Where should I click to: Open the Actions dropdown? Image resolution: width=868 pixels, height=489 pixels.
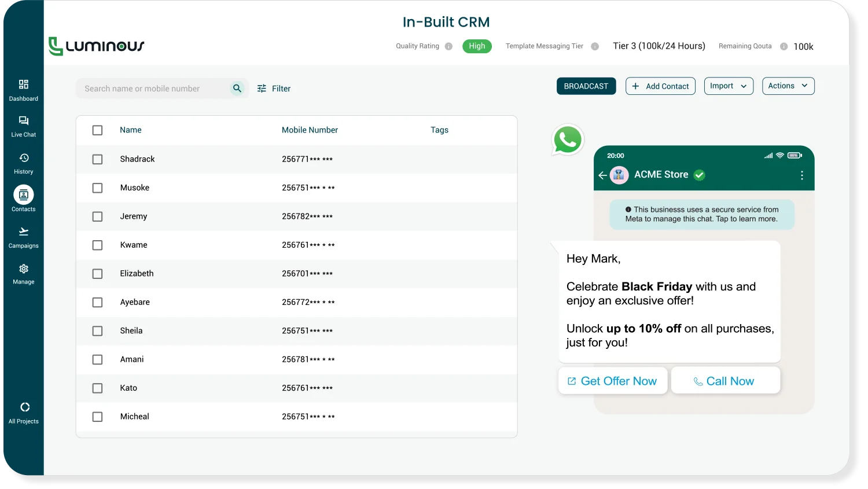pyautogui.click(x=788, y=86)
